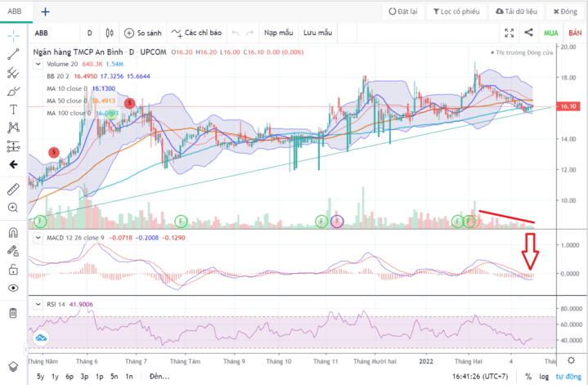Click the blue cloud icon in RSI pane
The height and width of the screenshot is (385, 588).
tap(41, 338)
